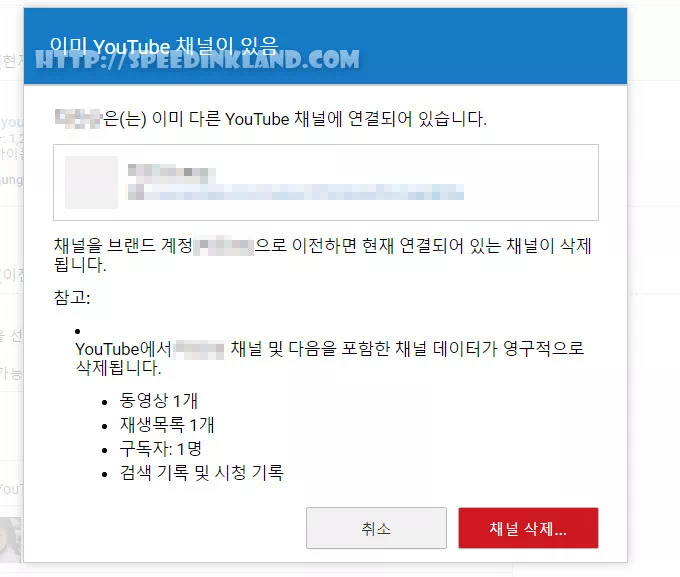Select the gray channel avatar thumbnail
This screenshot has height=577, width=680.
(x=92, y=182)
